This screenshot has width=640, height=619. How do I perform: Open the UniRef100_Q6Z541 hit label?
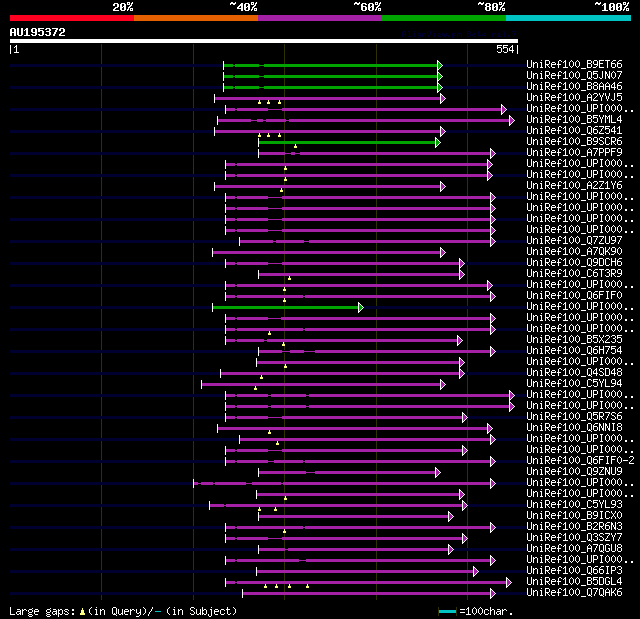[574, 130]
